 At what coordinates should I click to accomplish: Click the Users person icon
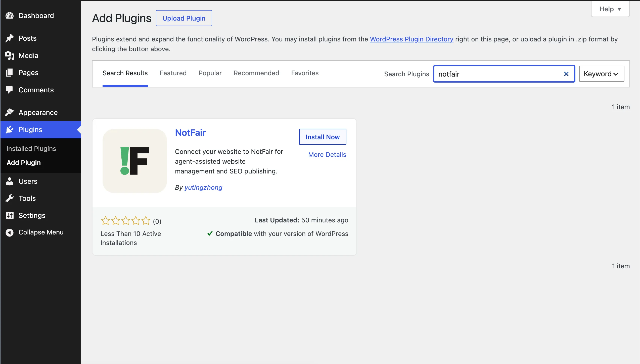10,181
